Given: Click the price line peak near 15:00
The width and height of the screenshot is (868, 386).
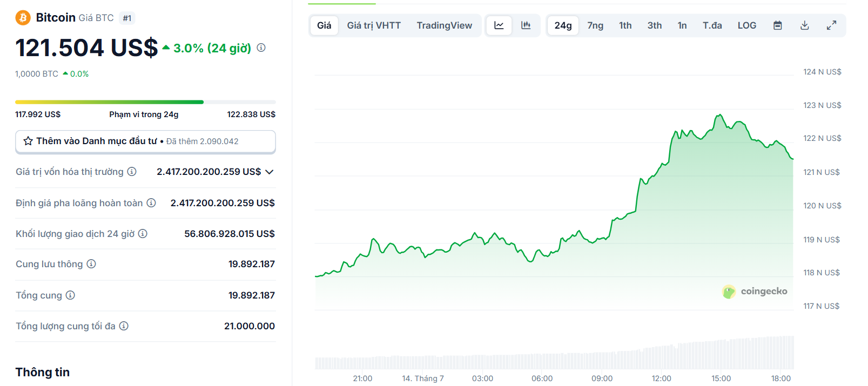Looking at the screenshot, I should [719, 115].
